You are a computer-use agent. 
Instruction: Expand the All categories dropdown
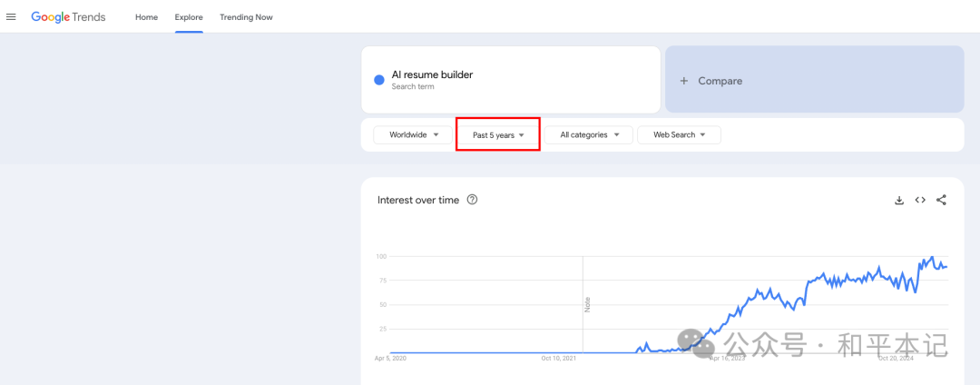coord(589,134)
